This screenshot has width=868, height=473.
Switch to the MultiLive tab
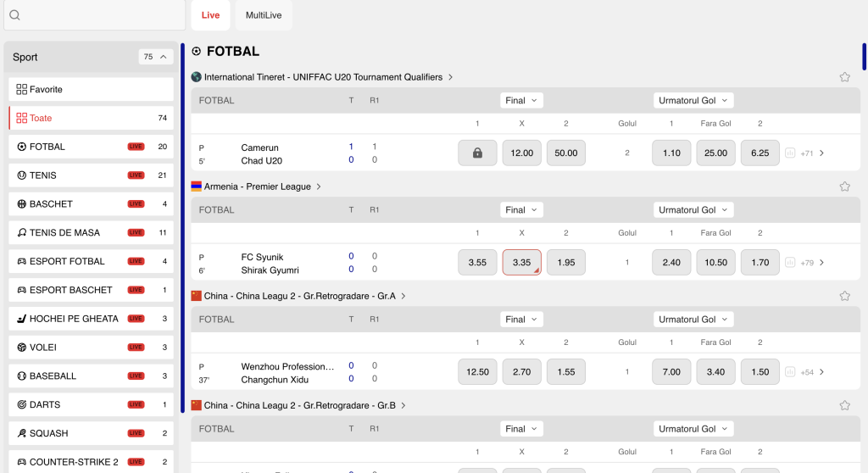click(264, 15)
